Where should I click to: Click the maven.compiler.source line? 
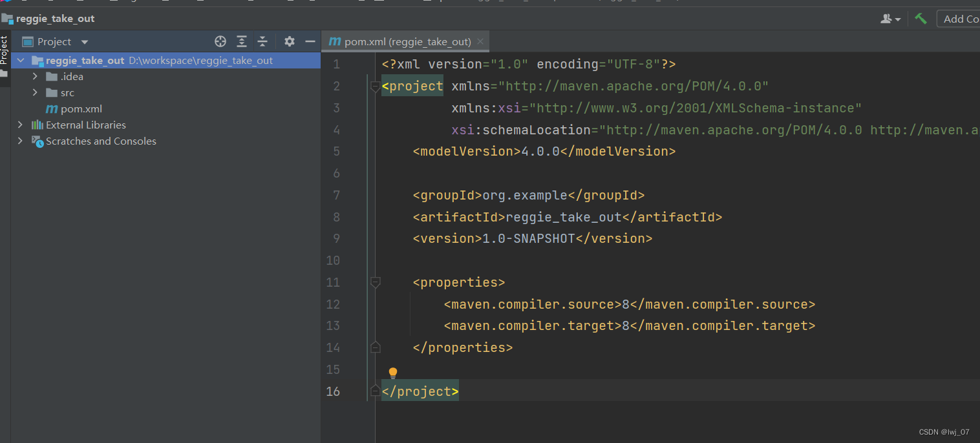(630, 304)
